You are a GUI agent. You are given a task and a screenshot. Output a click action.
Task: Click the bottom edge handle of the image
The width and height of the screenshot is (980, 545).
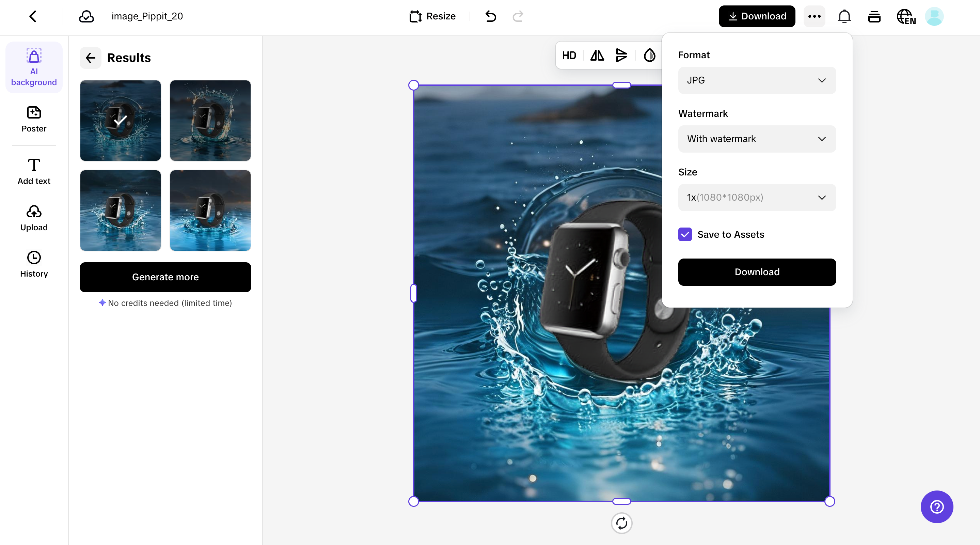[x=622, y=502]
